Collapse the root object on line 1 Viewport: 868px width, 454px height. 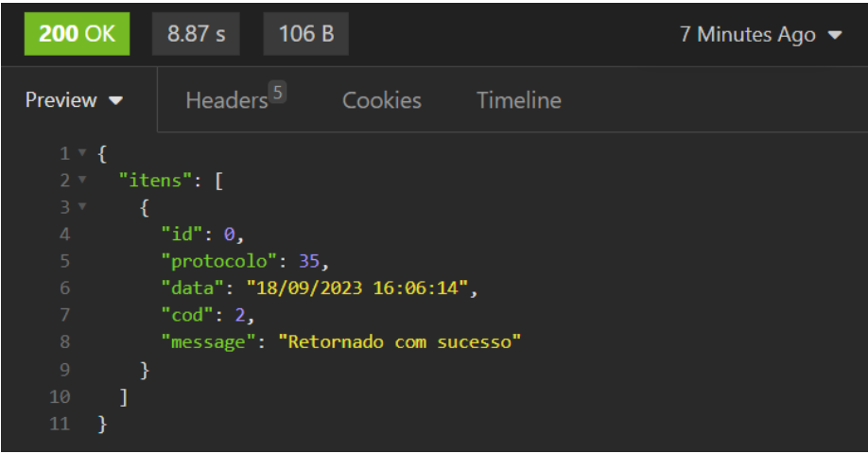pyautogui.click(x=82, y=152)
